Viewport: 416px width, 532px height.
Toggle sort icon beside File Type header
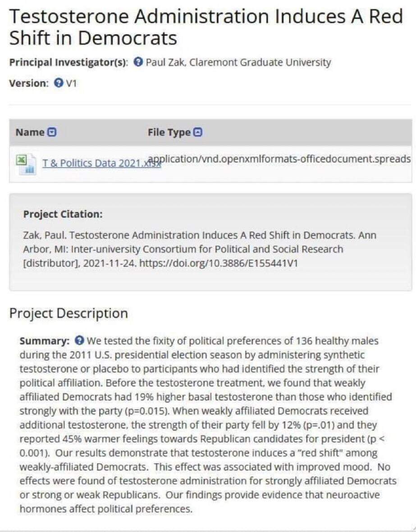(x=198, y=133)
